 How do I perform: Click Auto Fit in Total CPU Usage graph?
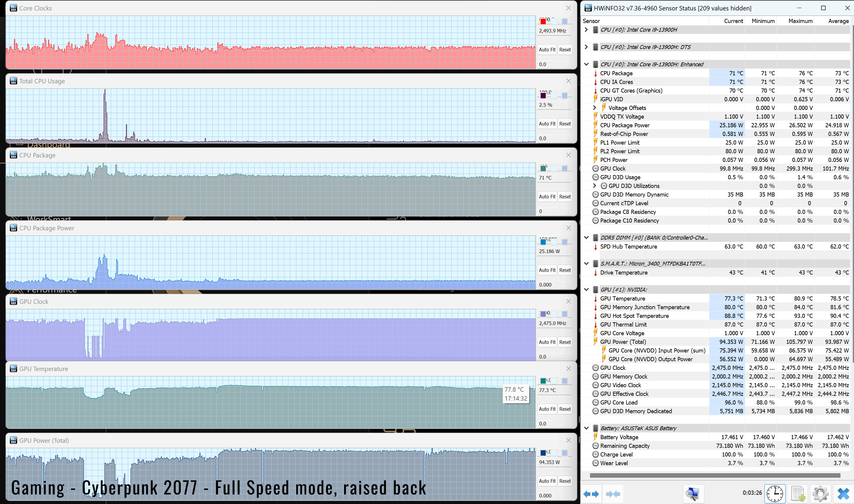click(547, 124)
